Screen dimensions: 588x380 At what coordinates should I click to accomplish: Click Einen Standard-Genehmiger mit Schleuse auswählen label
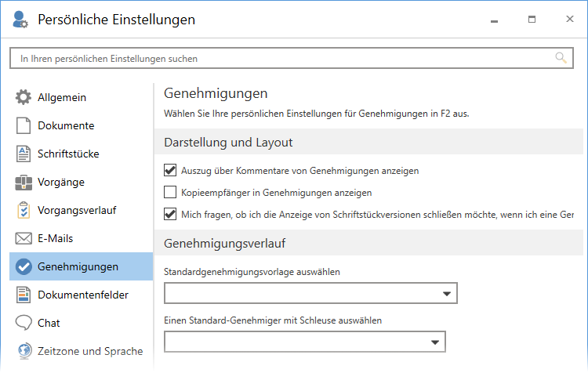[273, 320]
